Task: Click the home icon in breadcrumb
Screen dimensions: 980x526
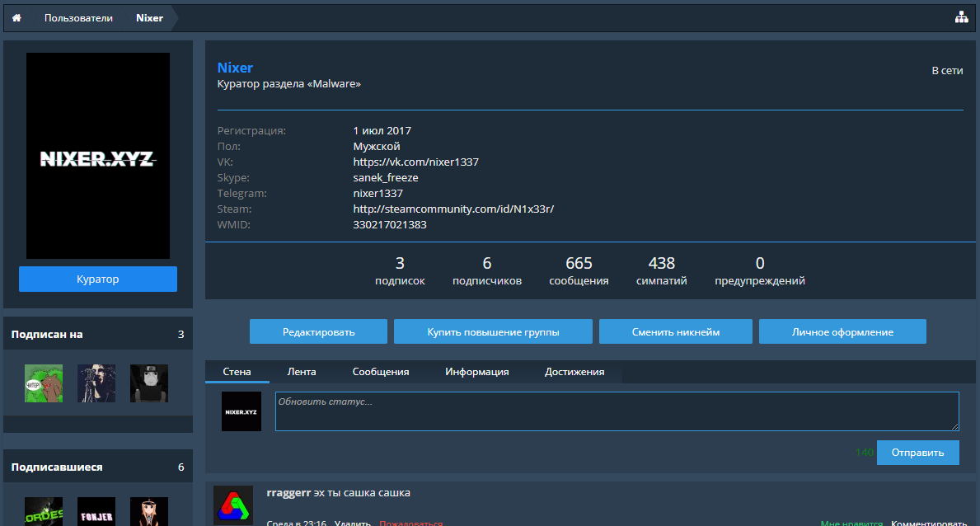Action: pos(16,18)
